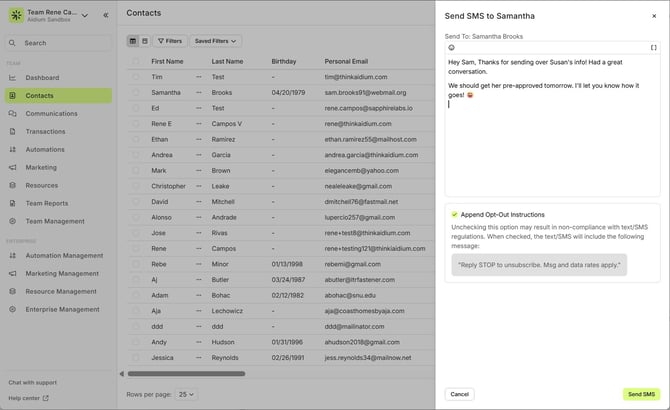Click the Marketing megaphone icon

[12, 168]
